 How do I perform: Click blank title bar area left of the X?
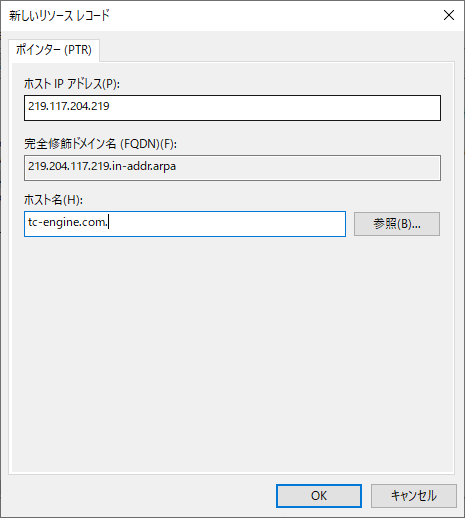point(273,16)
